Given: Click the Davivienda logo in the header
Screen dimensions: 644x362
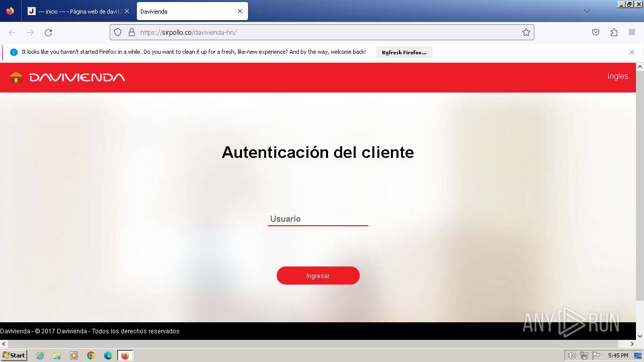Looking at the screenshot, I should coord(67,77).
